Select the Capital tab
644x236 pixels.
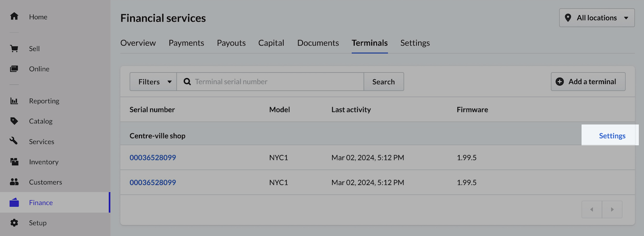pyautogui.click(x=271, y=43)
